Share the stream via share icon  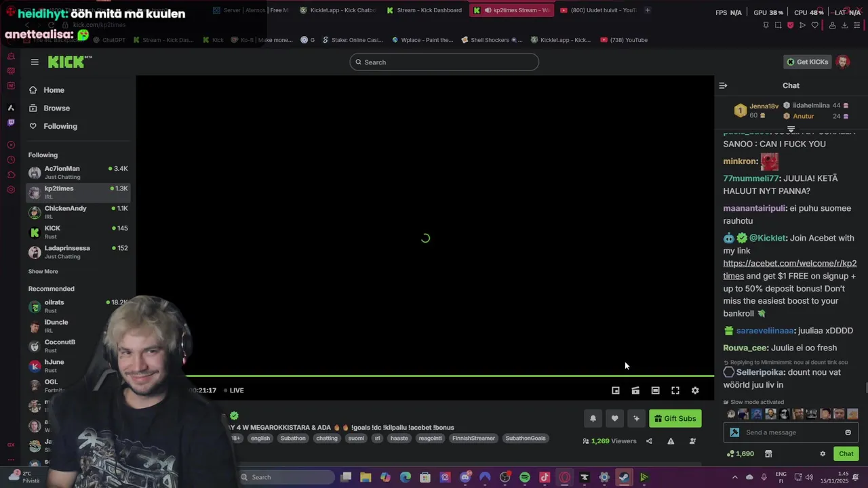(x=649, y=441)
